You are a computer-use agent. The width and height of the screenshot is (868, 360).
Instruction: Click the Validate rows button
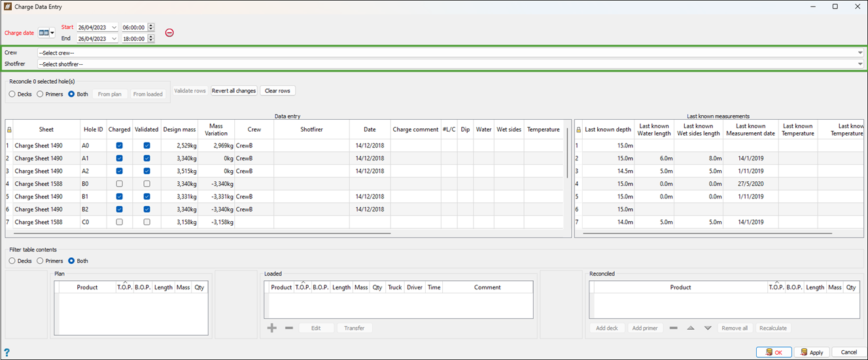190,91
